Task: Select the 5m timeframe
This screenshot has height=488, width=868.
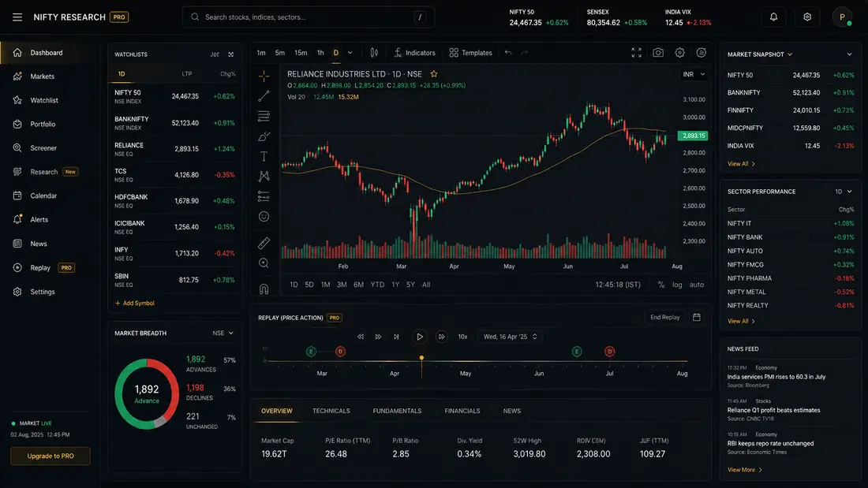Action: [280, 53]
